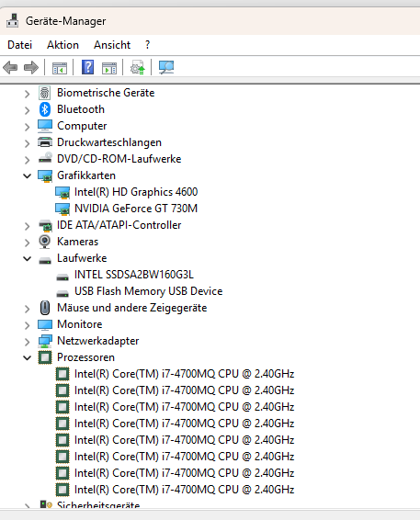The width and height of the screenshot is (420, 520).
Task: Select the Grafikkarten category label
Action: point(86,175)
